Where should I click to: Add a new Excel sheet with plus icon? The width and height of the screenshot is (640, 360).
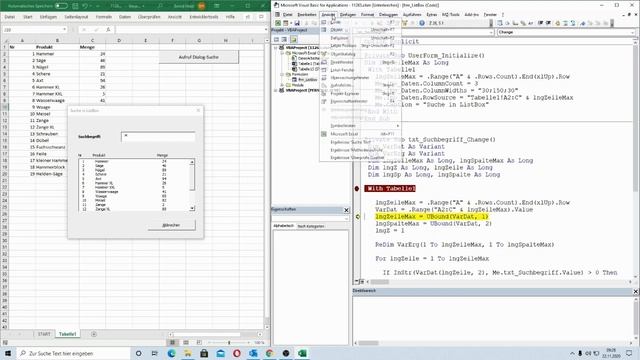[x=94, y=334]
